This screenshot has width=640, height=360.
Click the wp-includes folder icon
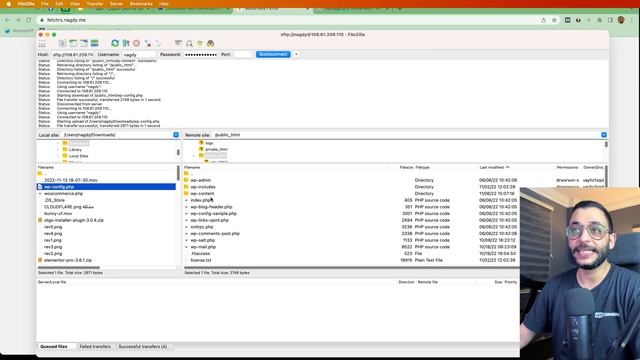point(186,187)
